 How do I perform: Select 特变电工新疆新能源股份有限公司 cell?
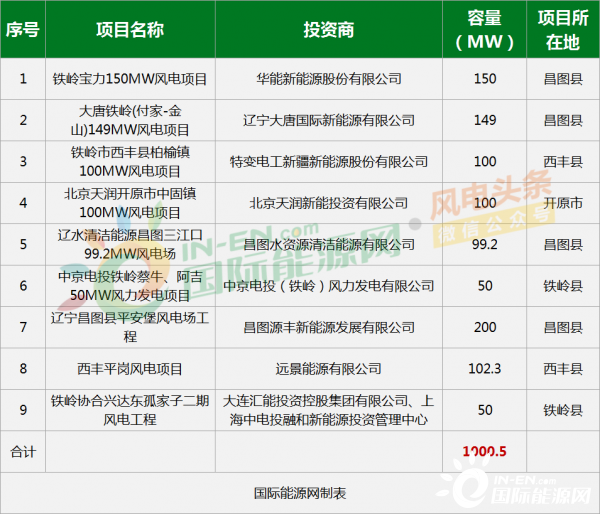tap(329, 162)
